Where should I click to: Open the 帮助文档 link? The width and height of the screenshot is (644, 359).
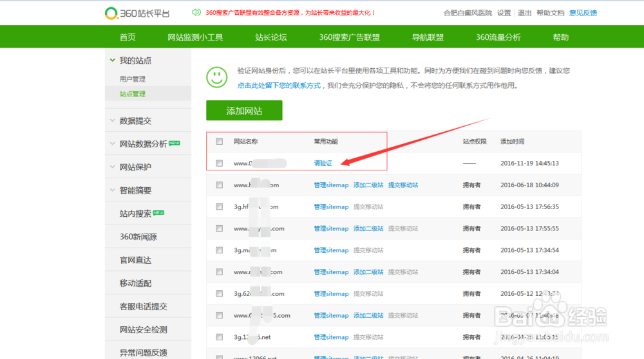551,13
